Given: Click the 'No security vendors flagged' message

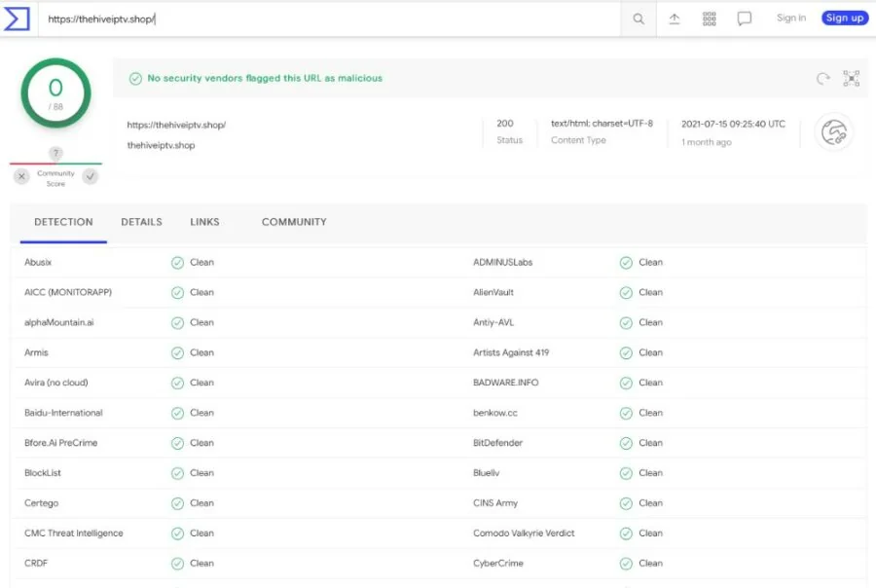Looking at the screenshot, I should [265, 78].
